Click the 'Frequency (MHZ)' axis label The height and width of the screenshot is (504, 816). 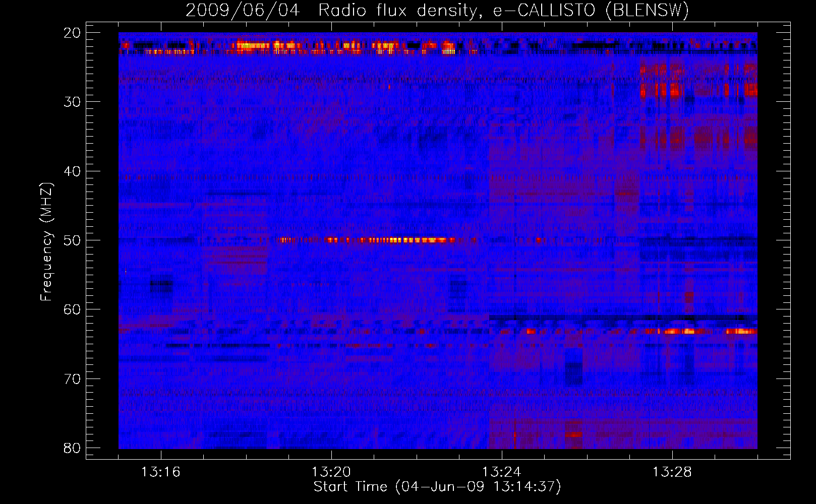tap(46, 242)
